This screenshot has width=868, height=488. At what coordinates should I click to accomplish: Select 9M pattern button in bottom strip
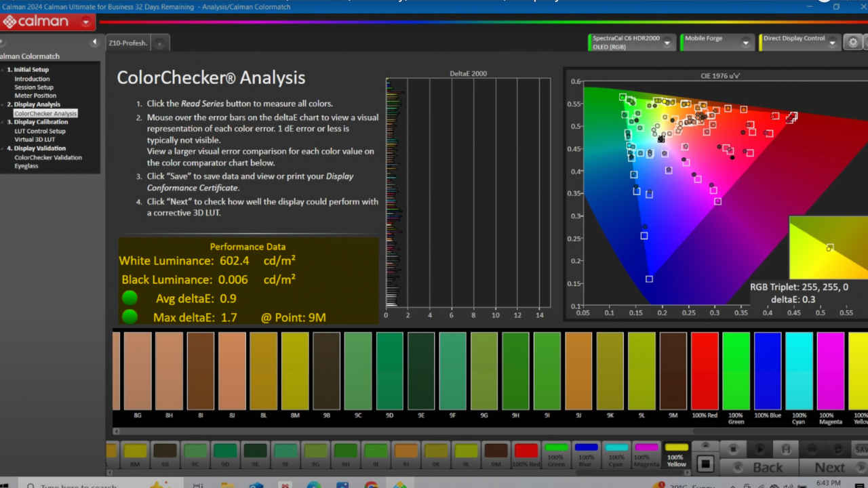(496, 455)
